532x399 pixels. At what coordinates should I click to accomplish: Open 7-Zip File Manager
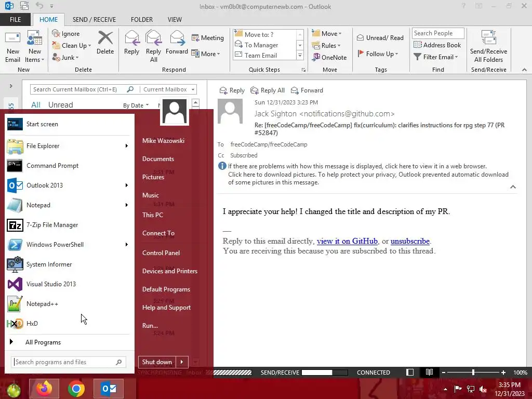(x=70, y=225)
